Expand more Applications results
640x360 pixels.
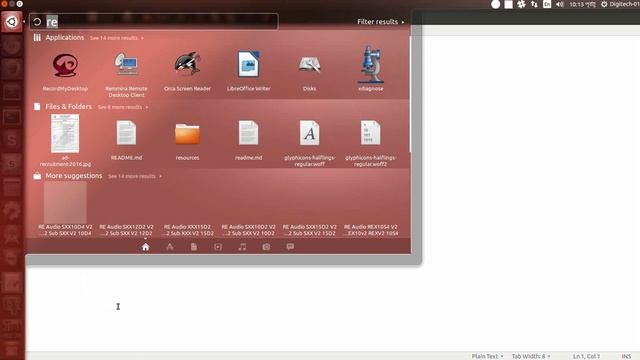[117, 38]
